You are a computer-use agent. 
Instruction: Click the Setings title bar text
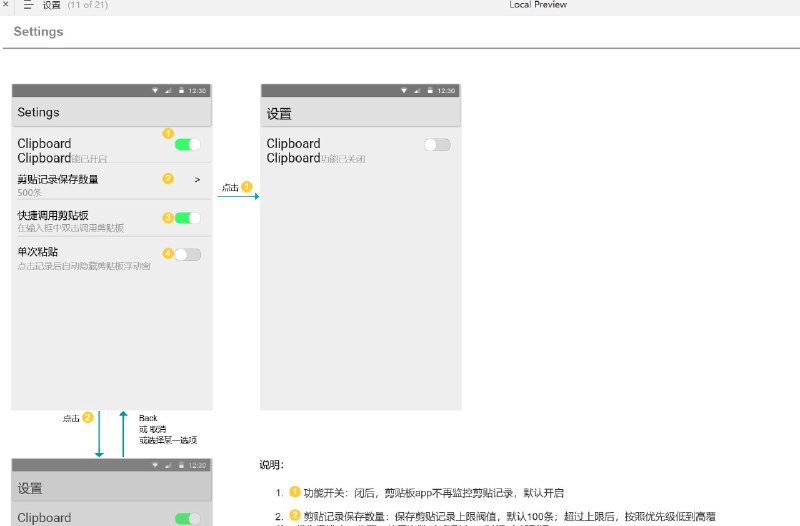tap(38, 112)
